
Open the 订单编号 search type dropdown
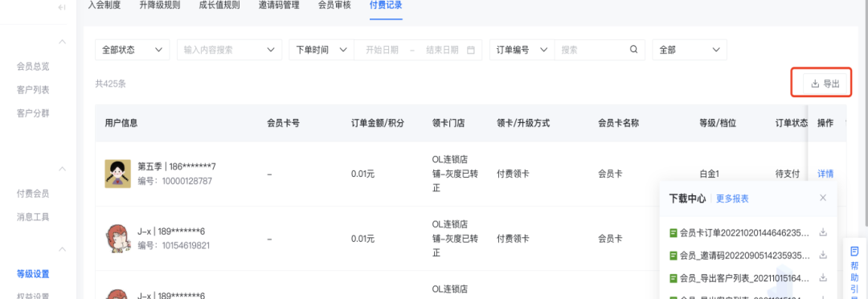pyautogui.click(x=522, y=50)
